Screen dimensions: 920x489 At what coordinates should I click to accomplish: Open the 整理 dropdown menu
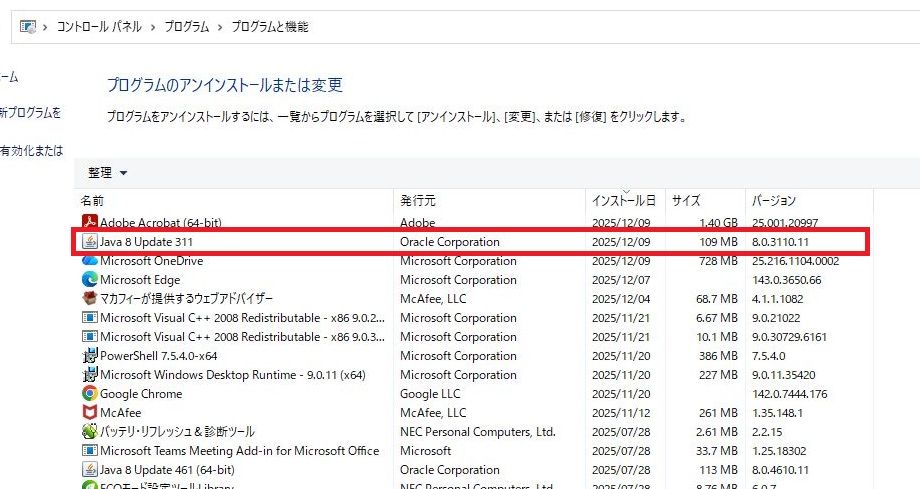tap(108, 173)
